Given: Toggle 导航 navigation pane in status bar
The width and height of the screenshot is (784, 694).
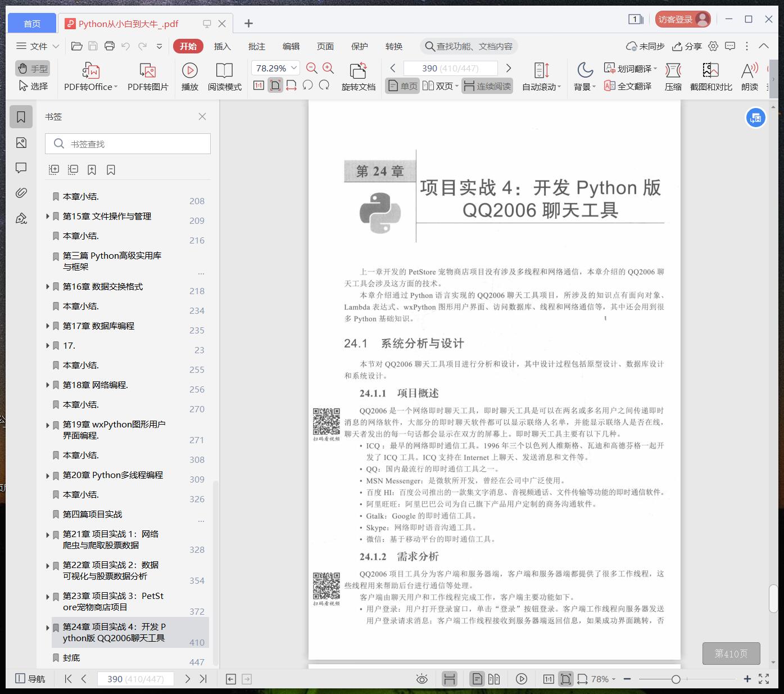Looking at the screenshot, I should [x=30, y=679].
